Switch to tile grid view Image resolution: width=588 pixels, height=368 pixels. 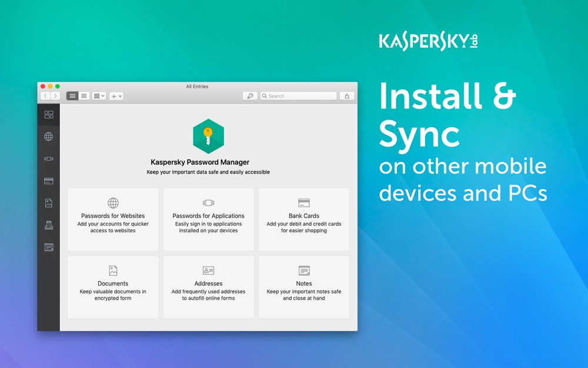[x=72, y=96]
